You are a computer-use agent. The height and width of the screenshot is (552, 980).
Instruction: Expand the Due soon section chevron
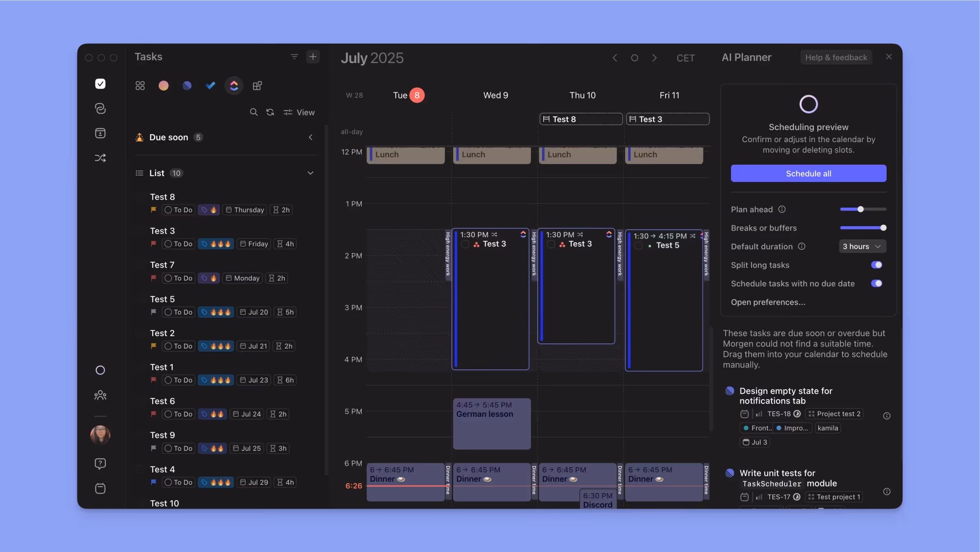pyautogui.click(x=310, y=137)
